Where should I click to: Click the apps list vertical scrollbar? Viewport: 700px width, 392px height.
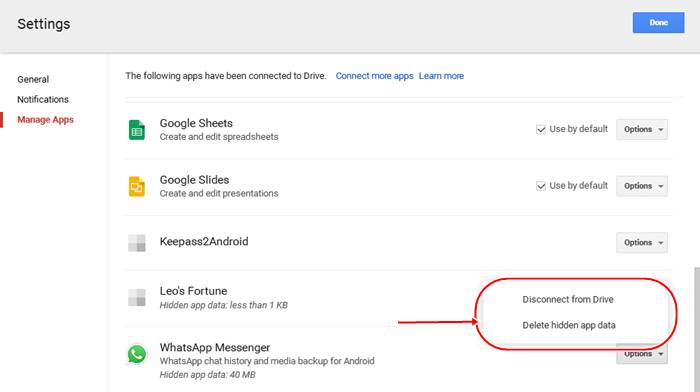coord(697,329)
